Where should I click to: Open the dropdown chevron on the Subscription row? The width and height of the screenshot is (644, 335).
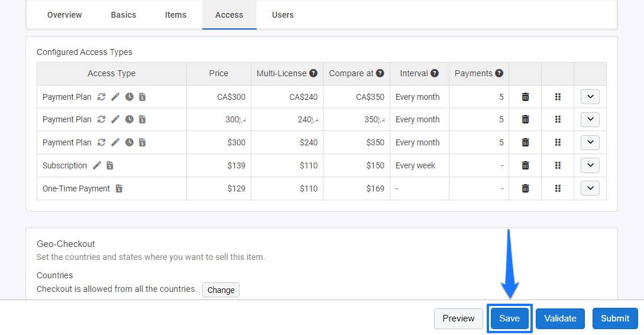pos(590,165)
